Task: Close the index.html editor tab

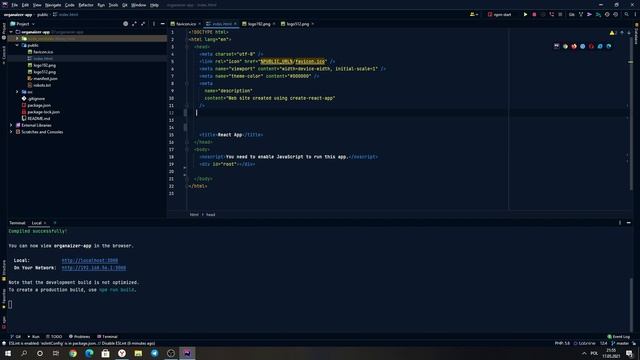Action: [x=235, y=24]
